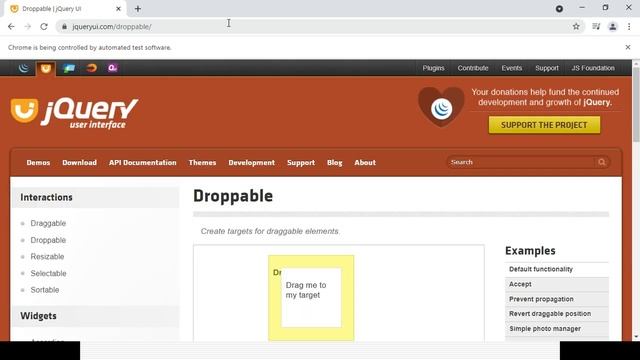Open Resizable in Interactions sidebar

pyautogui.click(x=47, y=256)
